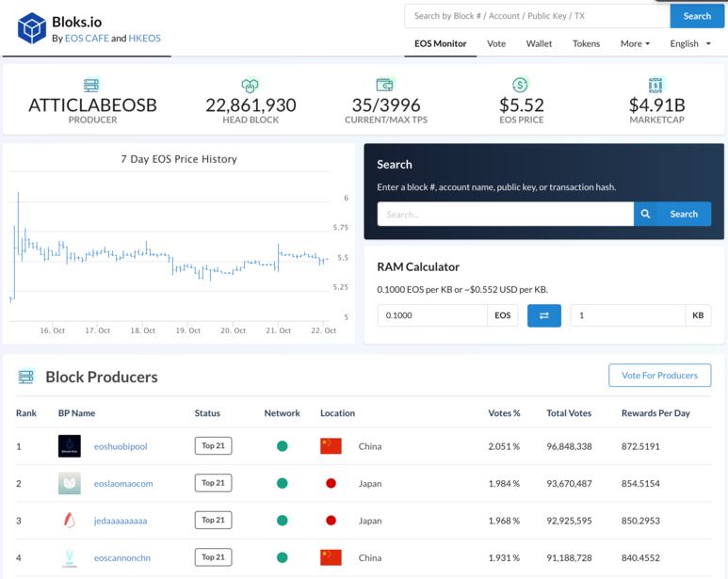
Task: Click the 2.051 % votes value
Action: pyautogui.click(x=504, y=446)
